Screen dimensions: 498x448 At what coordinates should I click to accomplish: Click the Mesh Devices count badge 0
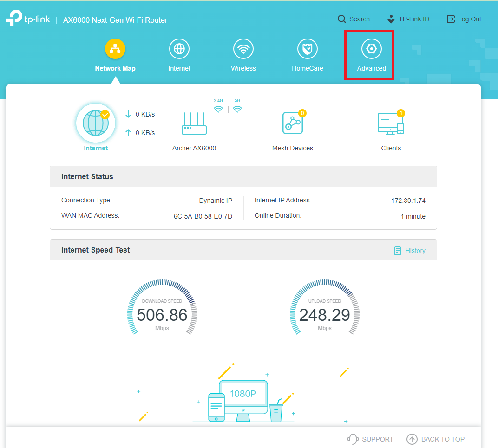[x=302, y=113]
